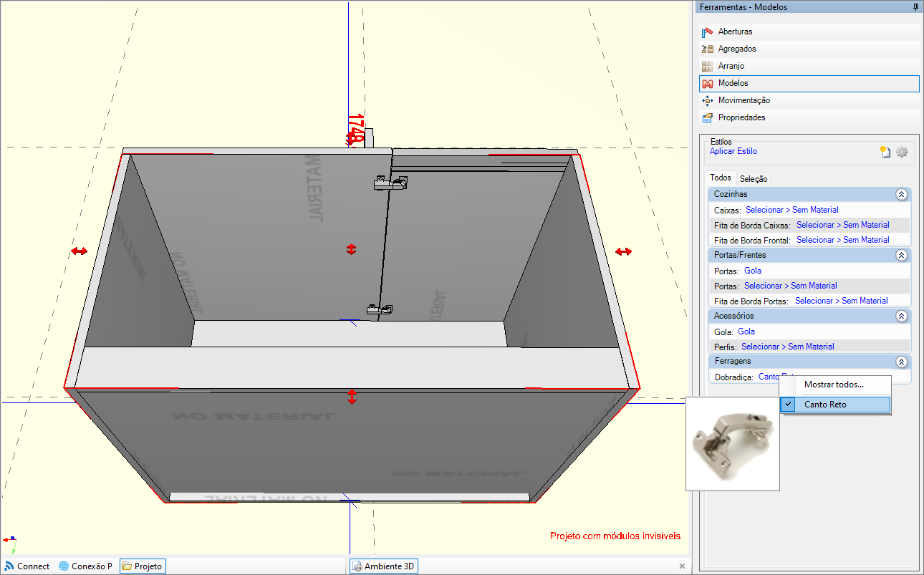Open the Aberturas tool
This screenshot has width=924, height=575.
[809, 32]
